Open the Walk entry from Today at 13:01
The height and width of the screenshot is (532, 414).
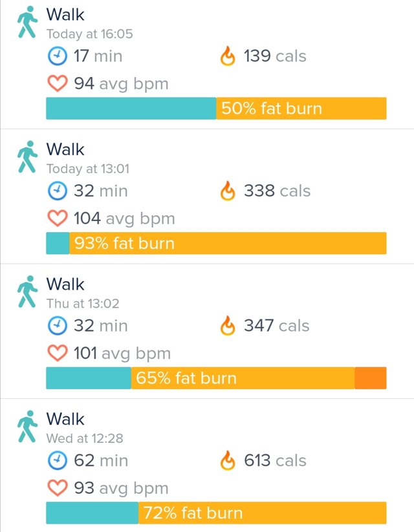tap(207, 197)
